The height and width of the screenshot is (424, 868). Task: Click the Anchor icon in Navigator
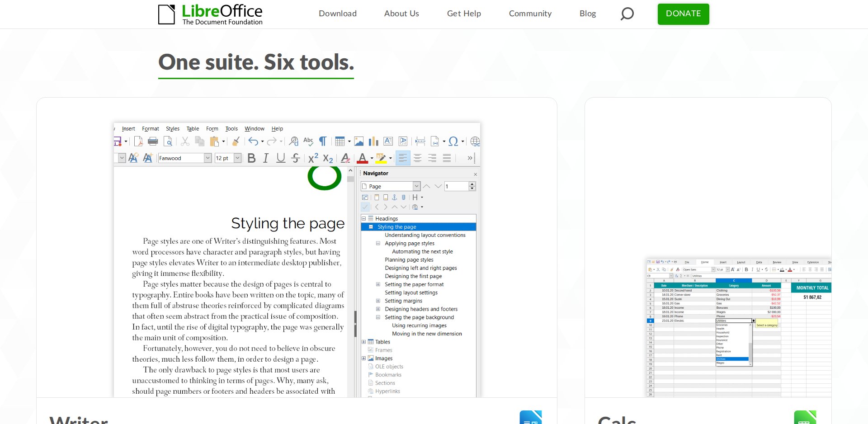click(x=394, y=197)
